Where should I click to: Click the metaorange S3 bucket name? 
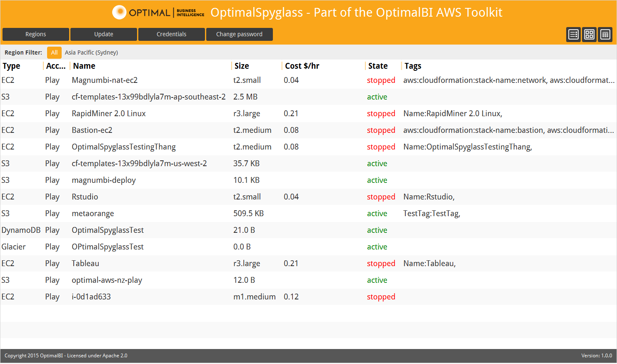pyautogui.click(x=92, y=213)
